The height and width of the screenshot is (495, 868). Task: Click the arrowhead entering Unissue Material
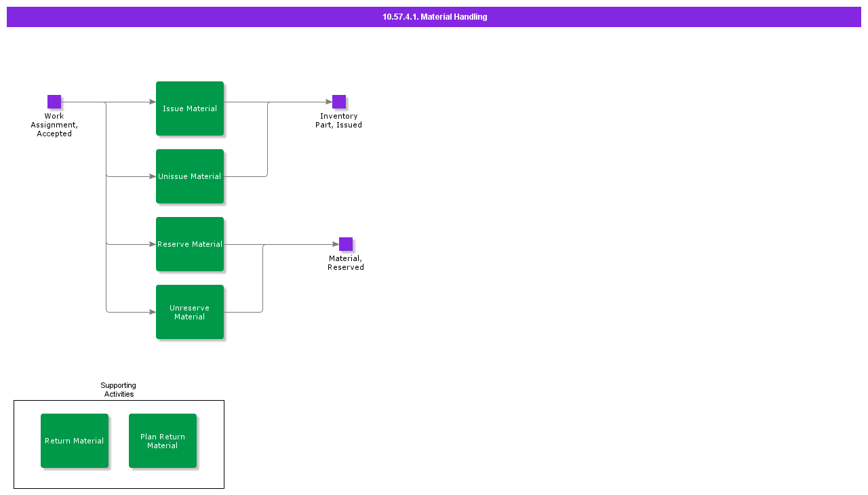click(153, 177)
